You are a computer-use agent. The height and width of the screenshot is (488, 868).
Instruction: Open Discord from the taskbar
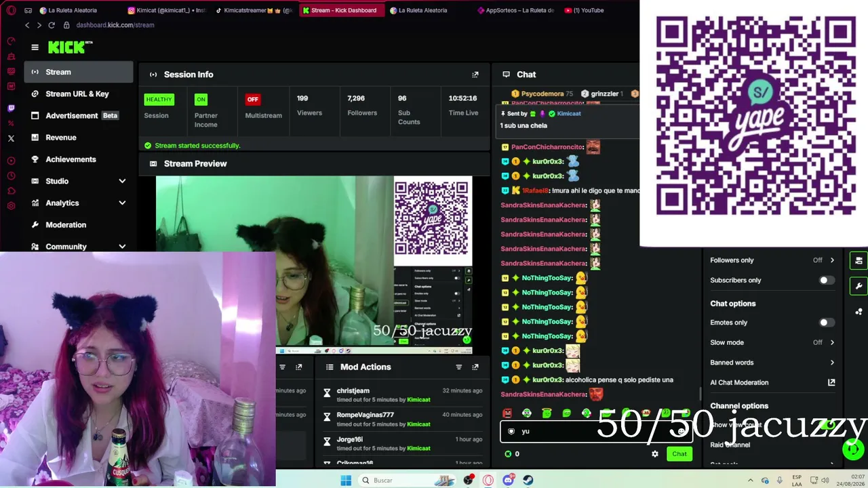508,481
